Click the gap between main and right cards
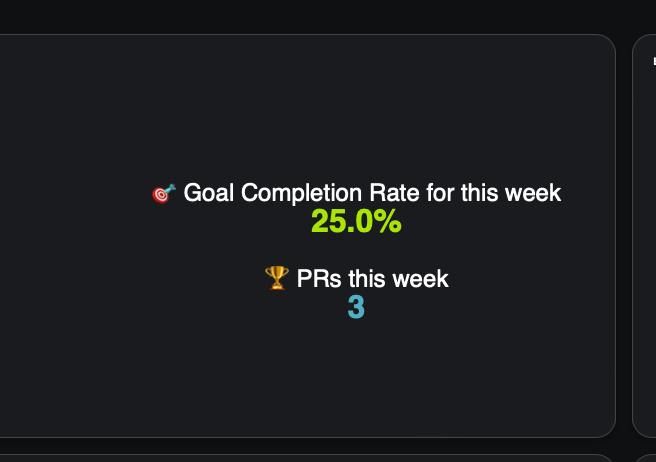656x462 pixels. tap(624, 236)
